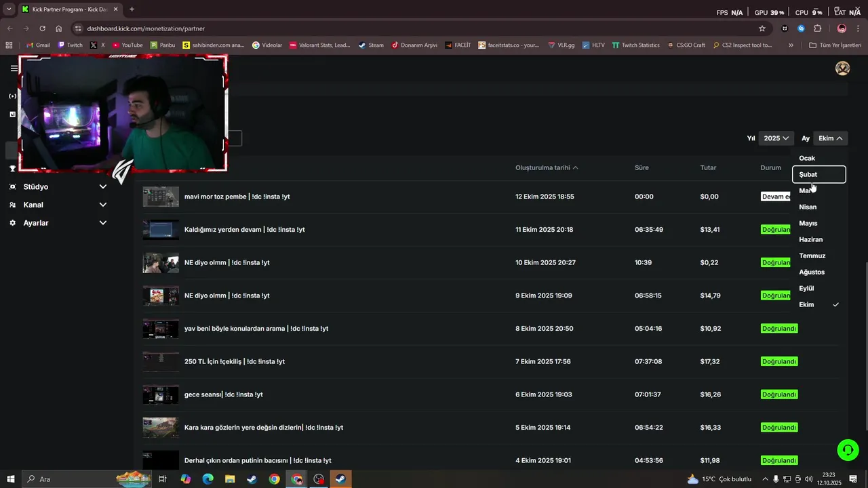Select Nisan from the month list

[819, 207]
